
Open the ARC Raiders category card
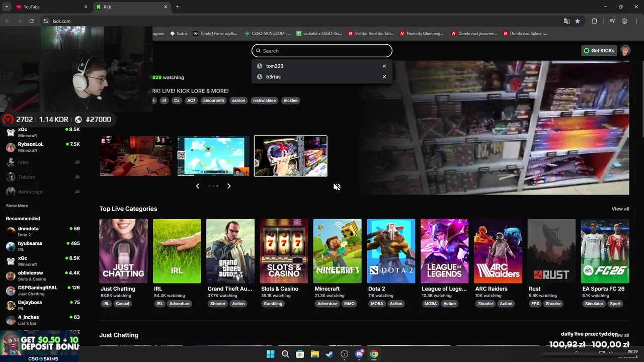[498, 251]
